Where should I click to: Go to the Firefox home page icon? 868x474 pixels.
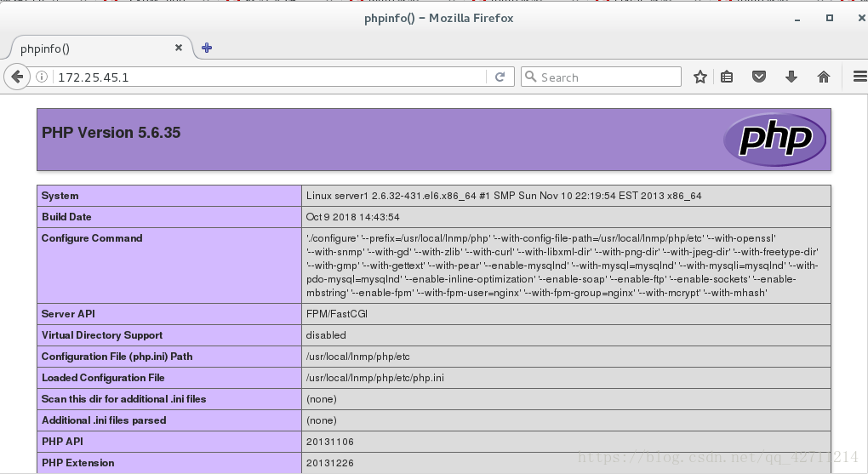point(824,77)
